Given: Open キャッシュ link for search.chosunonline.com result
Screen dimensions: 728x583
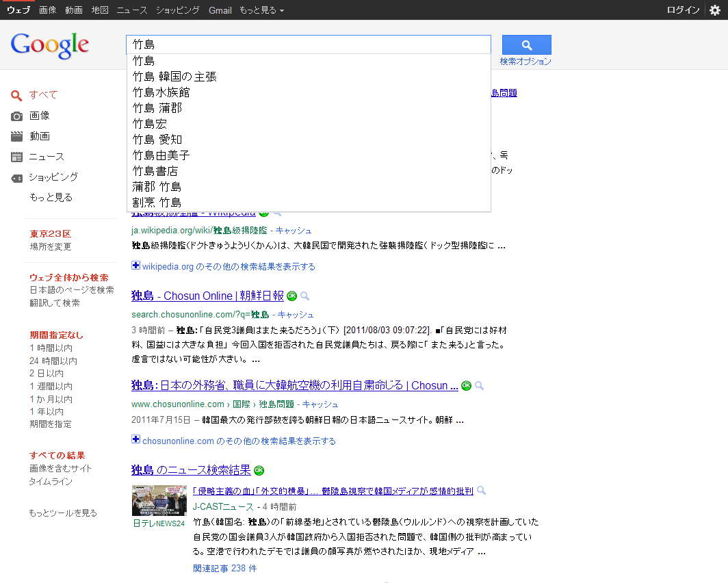Looking at the screenshot, I should 296,315.
